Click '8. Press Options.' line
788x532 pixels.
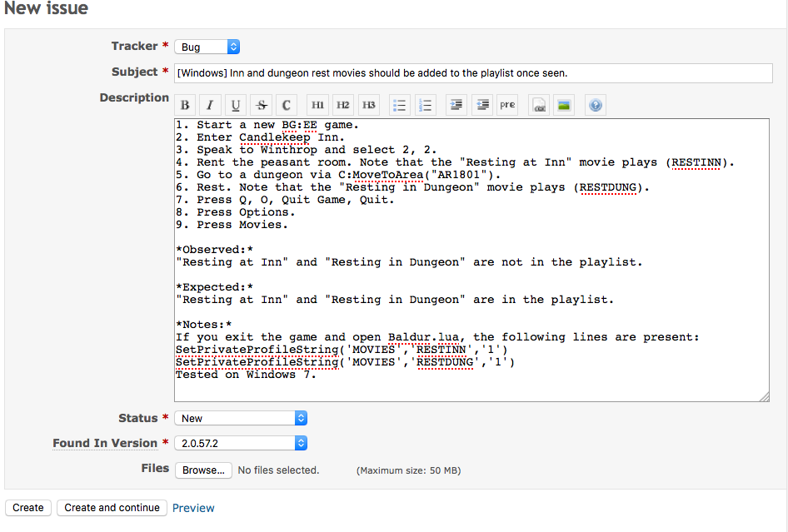point(235,212)
